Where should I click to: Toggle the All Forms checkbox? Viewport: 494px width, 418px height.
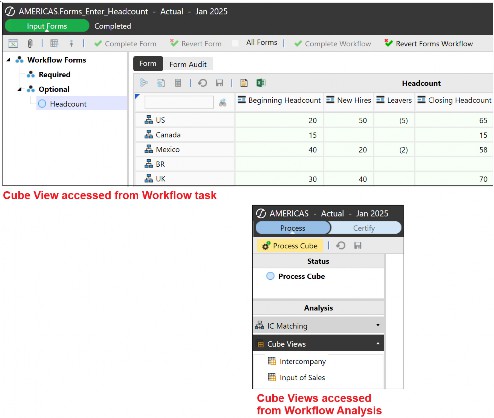[235, 43]
